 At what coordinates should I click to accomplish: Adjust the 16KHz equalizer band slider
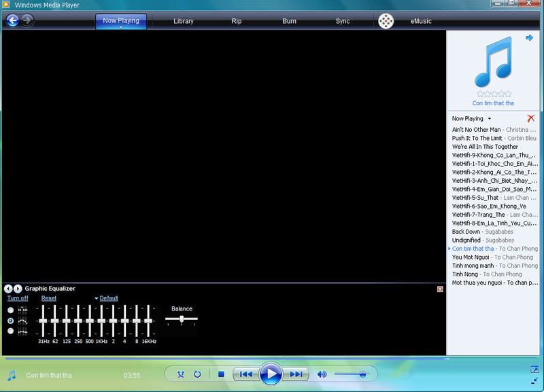[148, 321]
